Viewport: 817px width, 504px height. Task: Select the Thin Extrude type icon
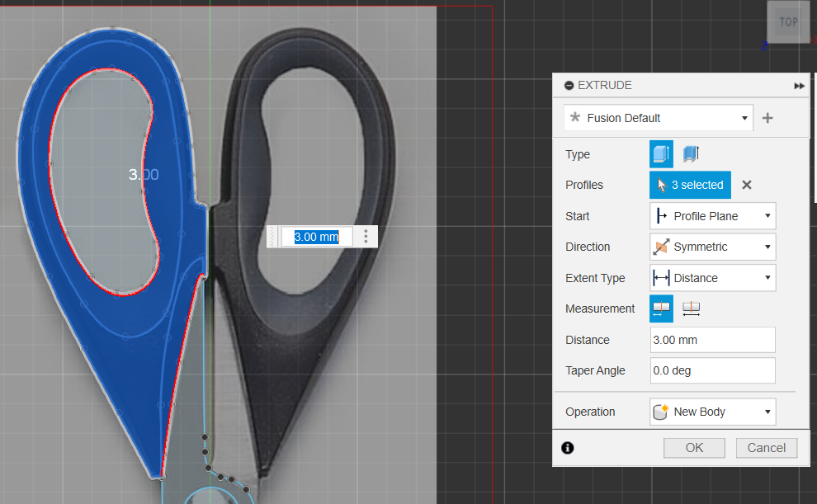coord(690,153)
